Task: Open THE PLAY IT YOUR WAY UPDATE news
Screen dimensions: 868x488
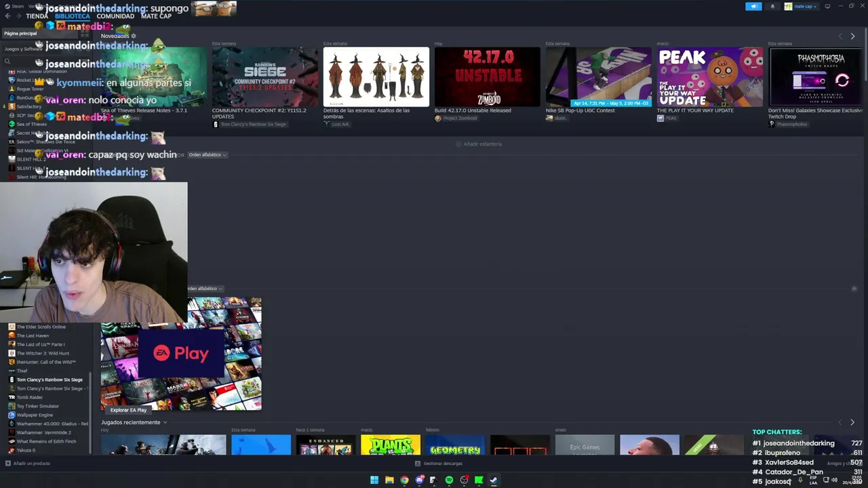Action: [x=709, y=77]
